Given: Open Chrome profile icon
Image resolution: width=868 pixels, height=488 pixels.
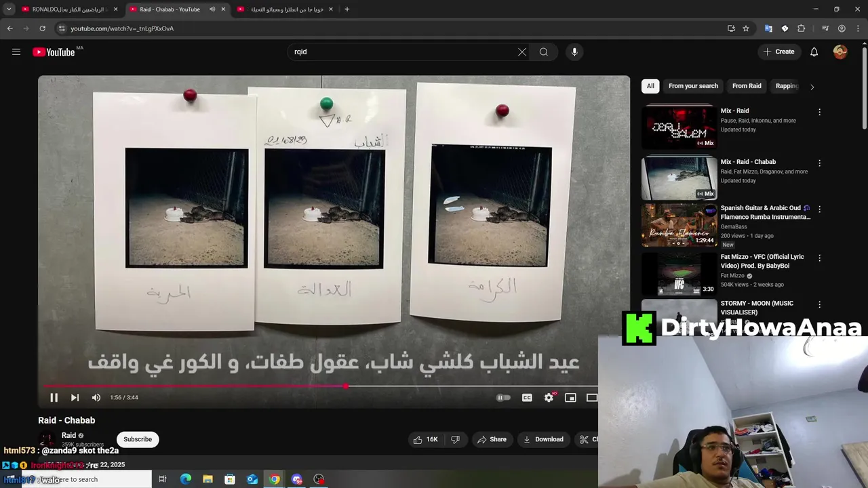Looking at the screenshot, I should (842, 28).
